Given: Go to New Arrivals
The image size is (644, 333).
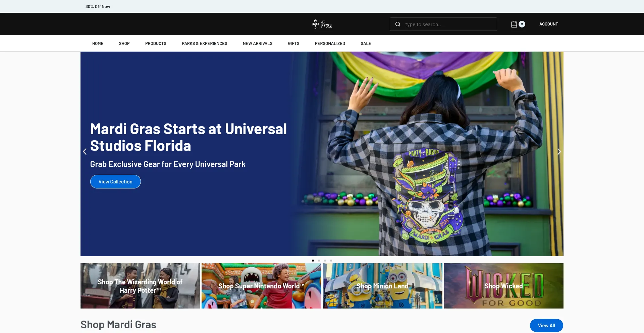Looking at the screenshot, I should [x=258, y=44].
